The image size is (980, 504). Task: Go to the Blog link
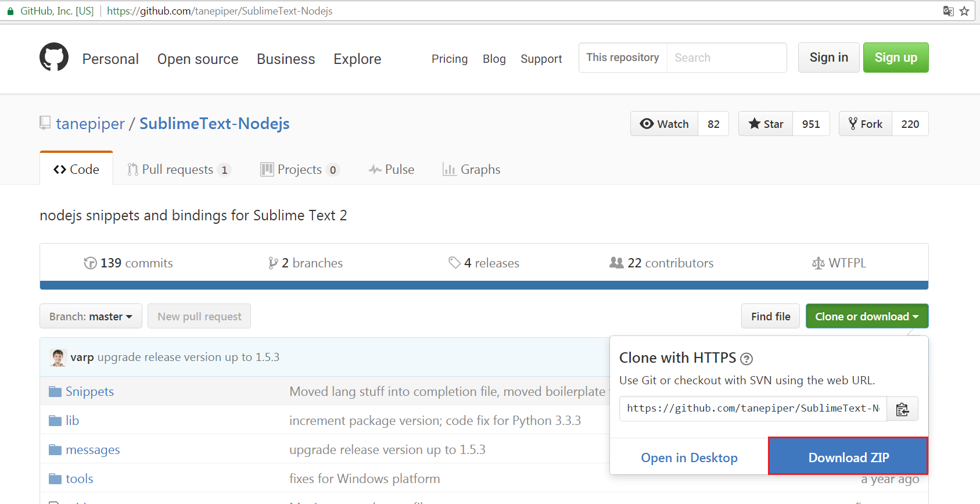coord(494,59)
